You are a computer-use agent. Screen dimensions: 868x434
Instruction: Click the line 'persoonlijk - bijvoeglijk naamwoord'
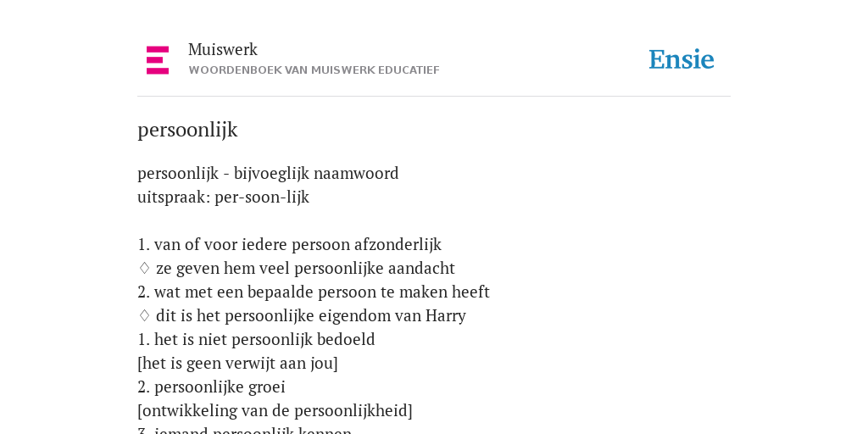click(x=268, y=173)
